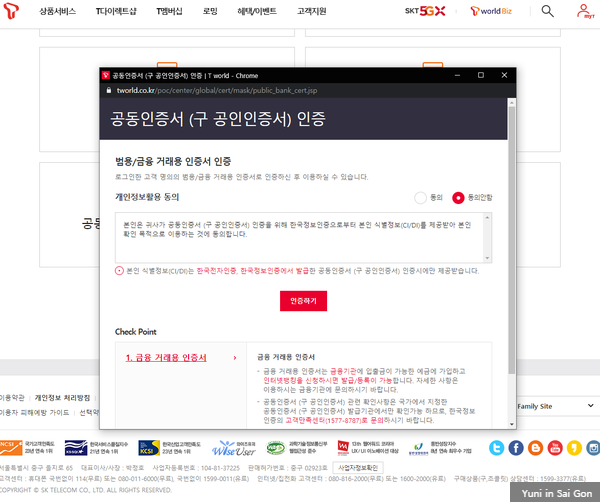The image size is (600, 502).
Task: Click the consent text box down arrow
Action: [x=487, y=258]
